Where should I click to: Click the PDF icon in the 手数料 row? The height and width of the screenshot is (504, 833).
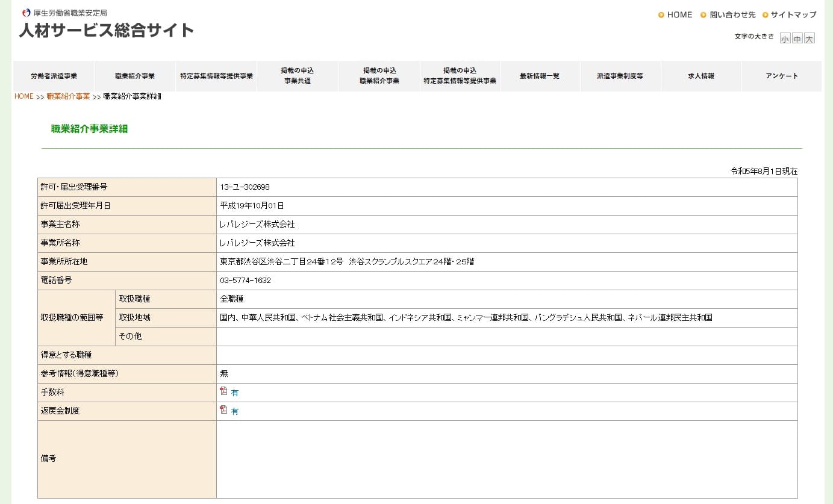[x=223, y=391]
